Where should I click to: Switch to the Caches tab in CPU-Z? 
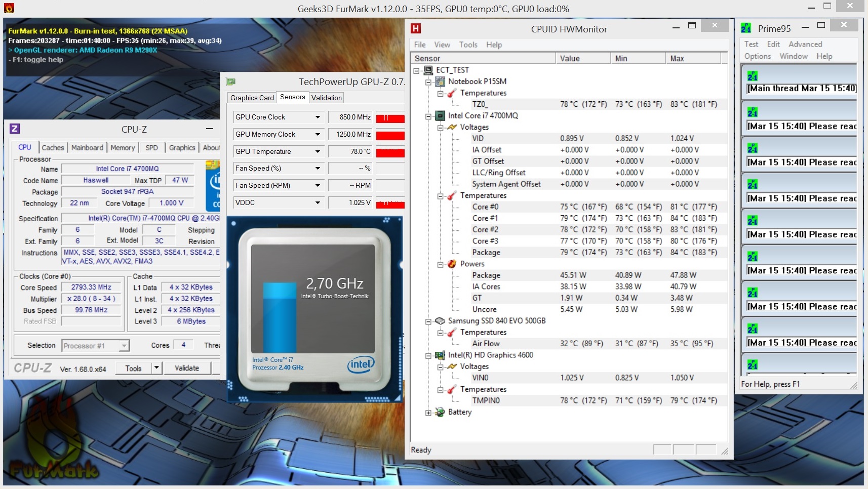point(53,148)
